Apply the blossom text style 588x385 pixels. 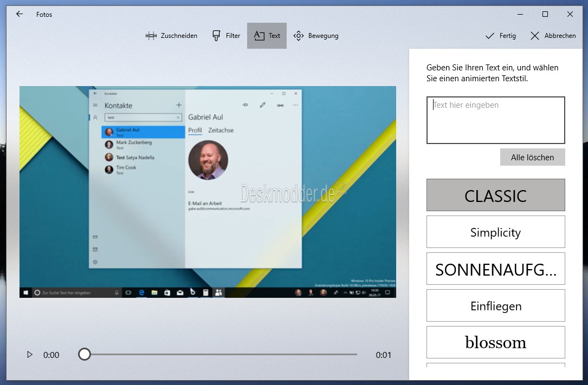495,342
